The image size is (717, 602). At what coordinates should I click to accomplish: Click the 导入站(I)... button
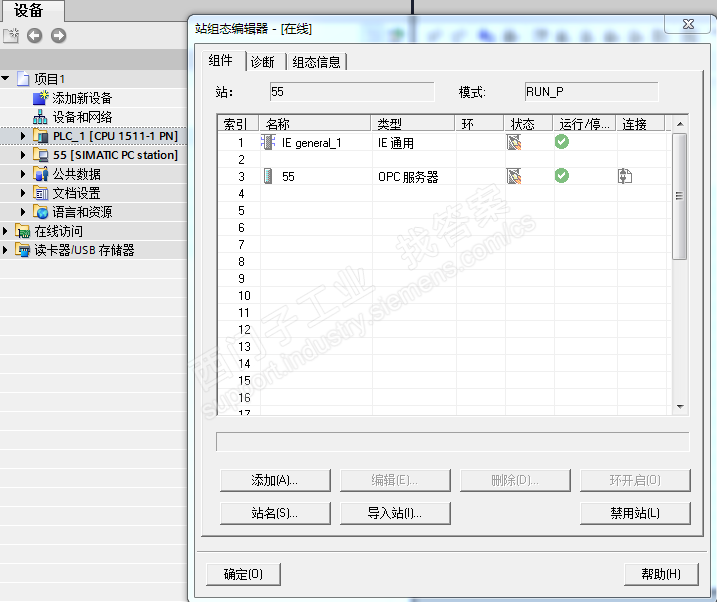click(395, 513)
